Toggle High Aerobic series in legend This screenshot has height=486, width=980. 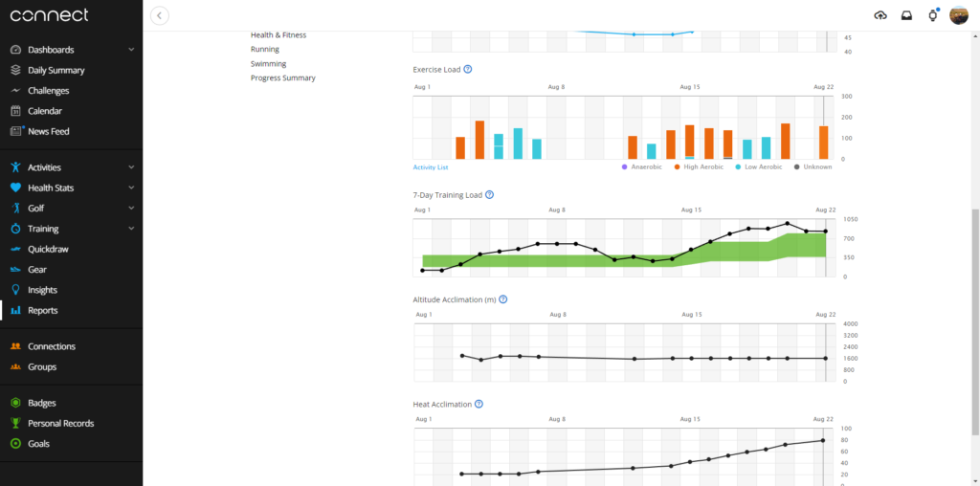tap(698, 167)
